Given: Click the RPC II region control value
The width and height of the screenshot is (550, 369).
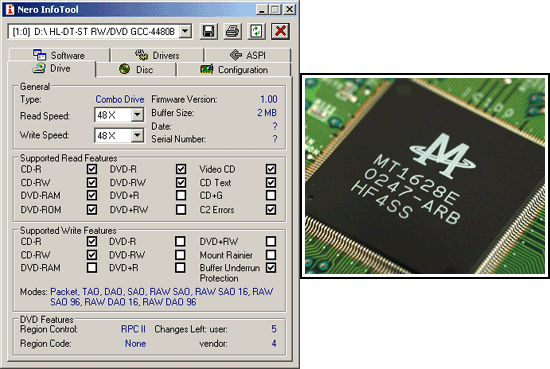Looking at the screenshot, I should 133,329.
